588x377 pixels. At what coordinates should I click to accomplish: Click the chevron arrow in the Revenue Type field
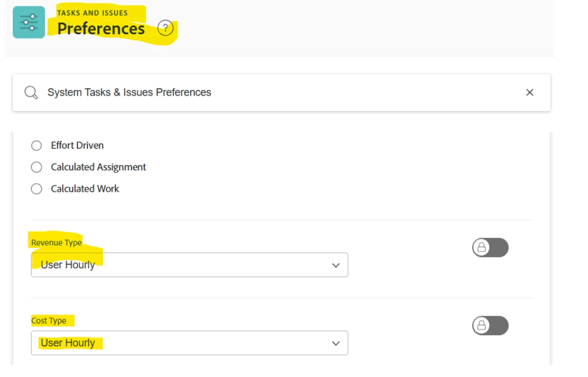[x=336, y=265]
